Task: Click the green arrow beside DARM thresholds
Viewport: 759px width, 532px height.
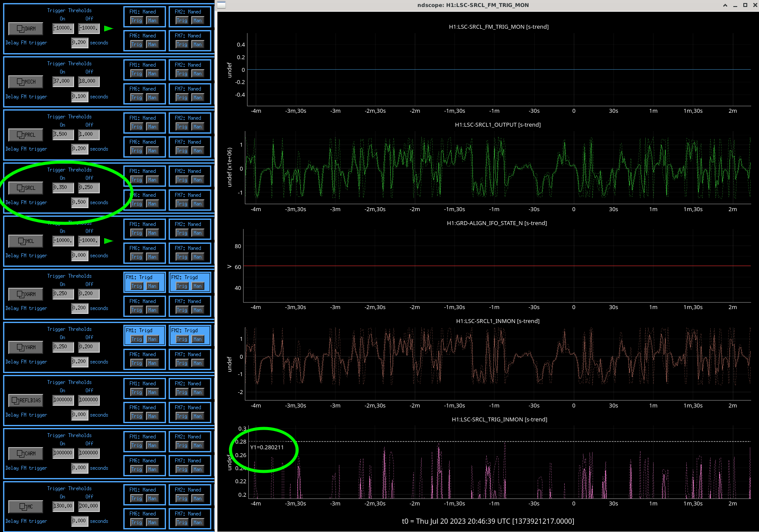Action: point(108,28)
